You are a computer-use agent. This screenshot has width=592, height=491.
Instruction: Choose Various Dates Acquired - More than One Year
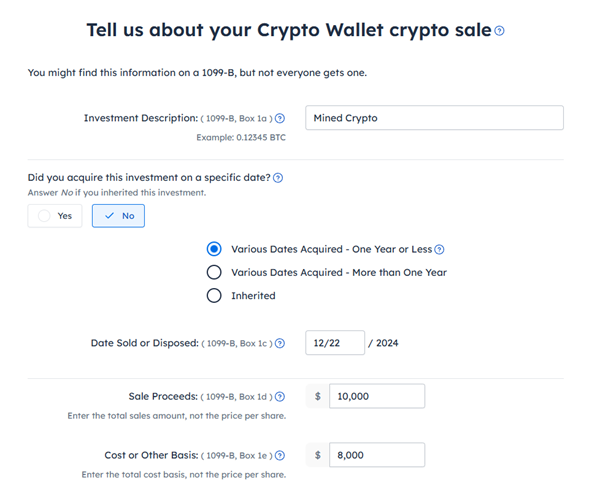click(x=214, y=272)
